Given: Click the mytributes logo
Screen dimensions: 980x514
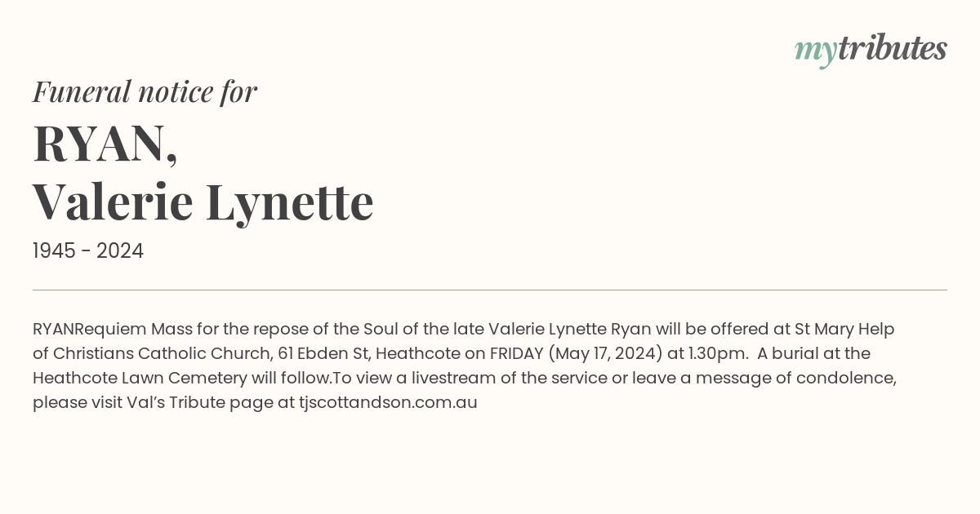Looking at the screenshot, I should coord(871,50).
